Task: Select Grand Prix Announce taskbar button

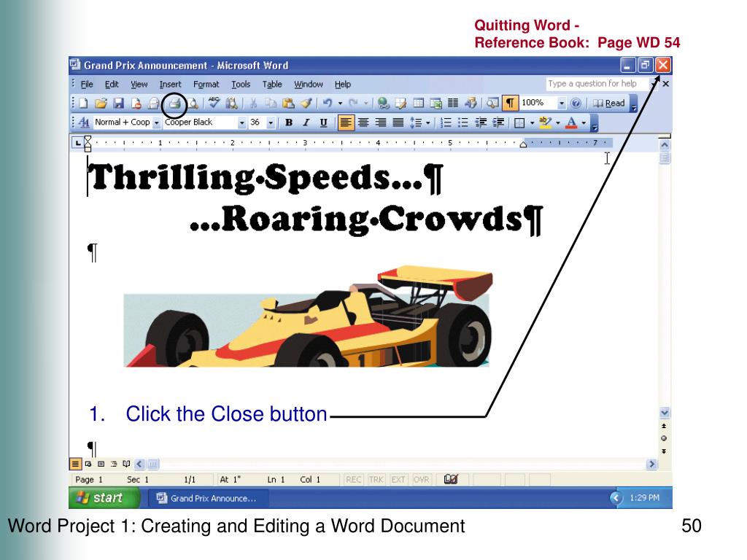Action: pyautogui.click(x=207, y=498)
